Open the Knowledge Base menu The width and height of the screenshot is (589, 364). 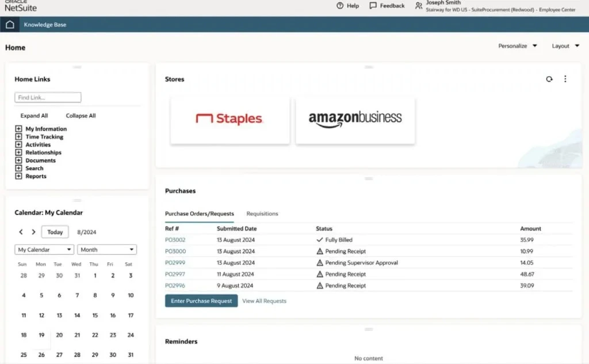(46, 25)
